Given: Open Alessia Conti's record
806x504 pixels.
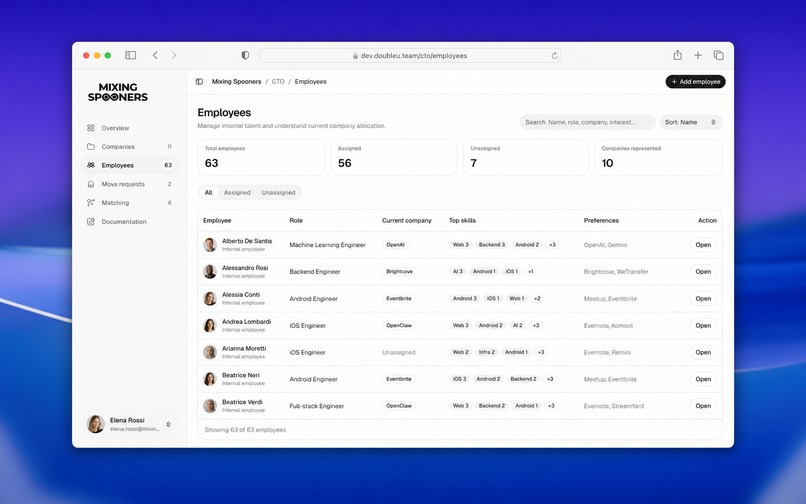Looking at the screenshot, I should (703, 298).
